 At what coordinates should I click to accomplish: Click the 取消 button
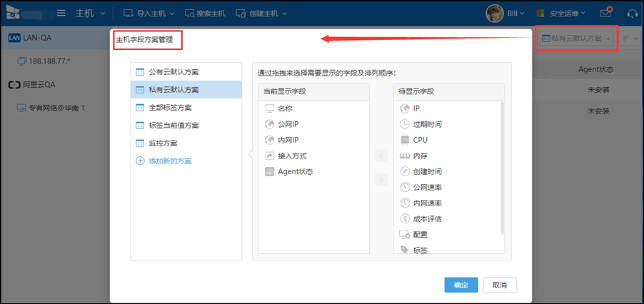click(500, 285)
